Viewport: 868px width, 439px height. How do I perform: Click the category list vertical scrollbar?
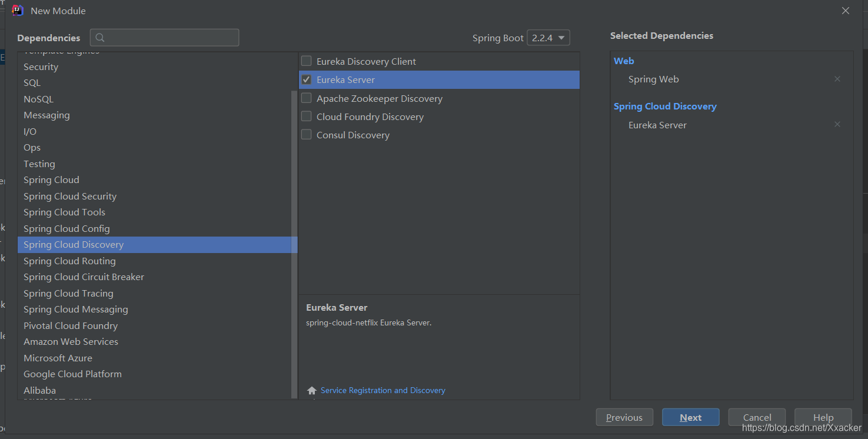[294, 244]
